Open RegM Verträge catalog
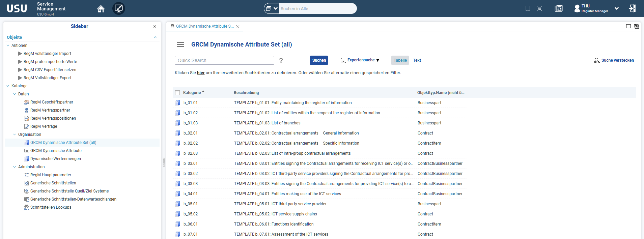 44,126
